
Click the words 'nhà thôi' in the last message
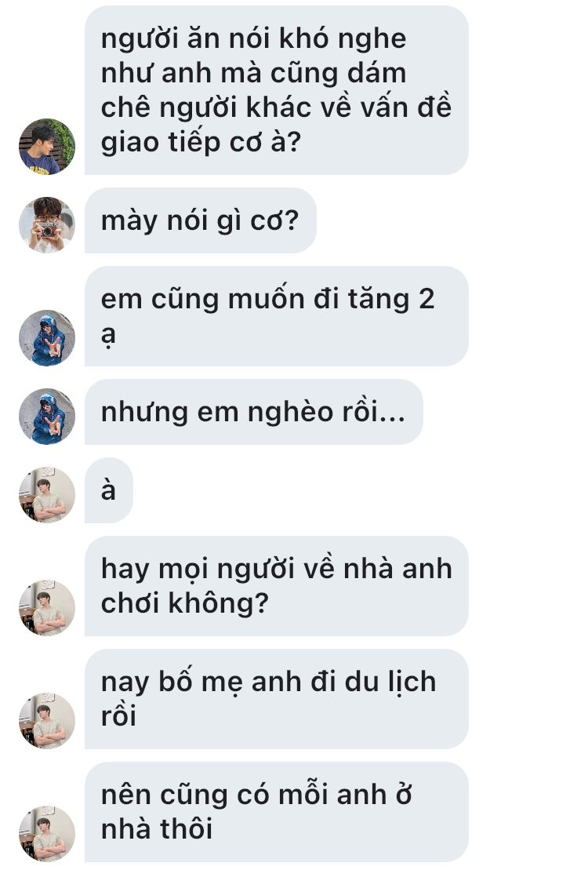click(x=157, y=829)
